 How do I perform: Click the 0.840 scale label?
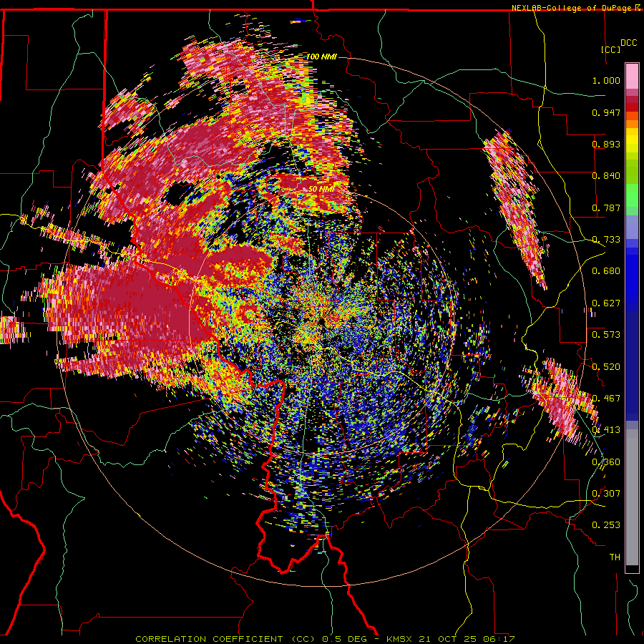click(x=606, y=176)
